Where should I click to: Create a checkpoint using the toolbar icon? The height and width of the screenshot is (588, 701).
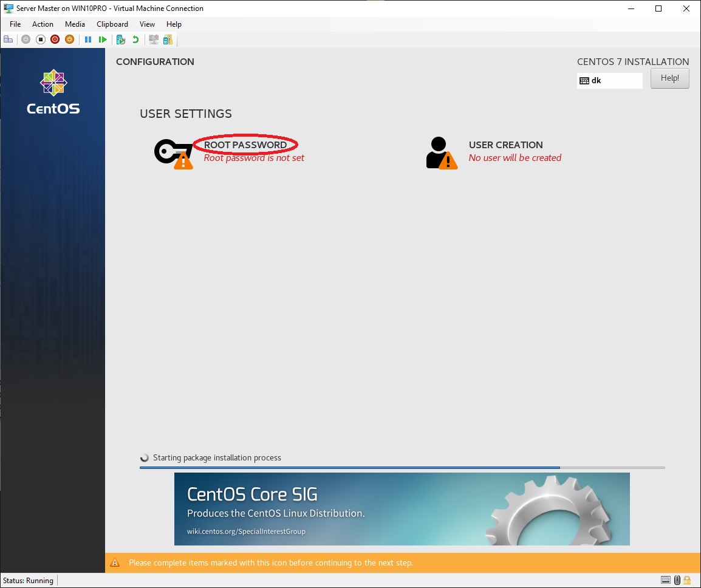pyautogui.click(x=121, y=39)
